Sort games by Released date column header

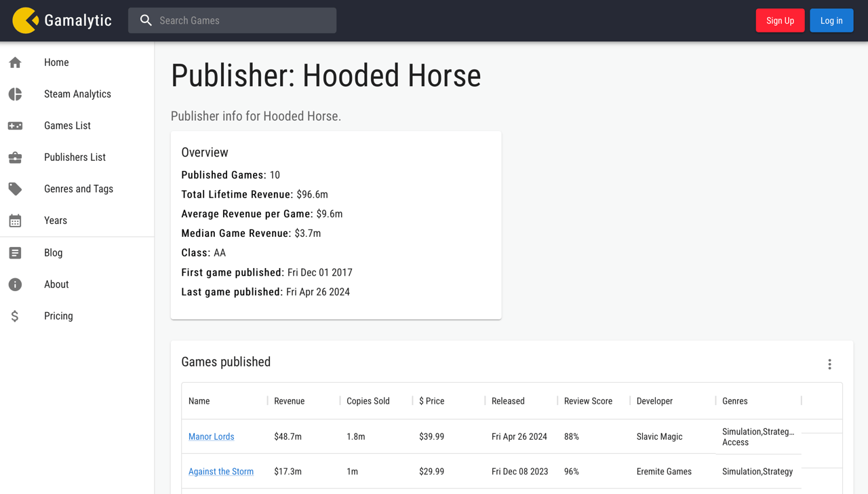(508, 401)
